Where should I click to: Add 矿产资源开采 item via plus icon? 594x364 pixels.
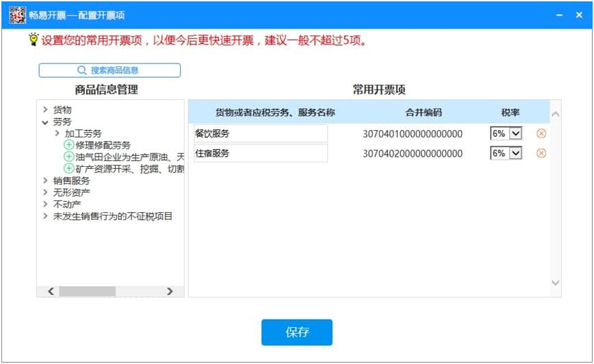[x=68, y=168]
